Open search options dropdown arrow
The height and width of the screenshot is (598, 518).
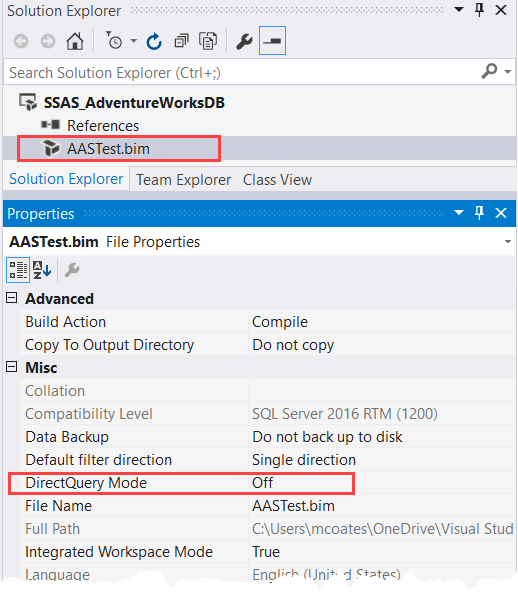coord(507,72)
